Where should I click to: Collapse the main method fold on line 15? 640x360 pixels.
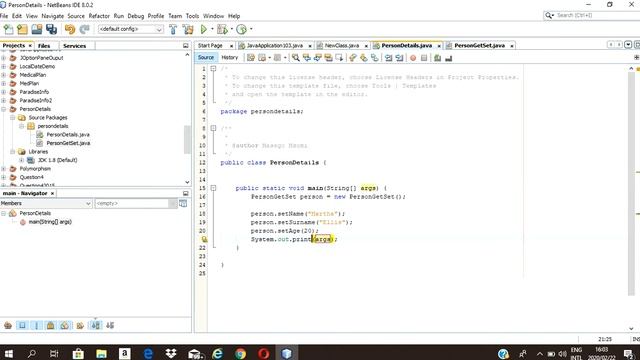tap(213, 188)
